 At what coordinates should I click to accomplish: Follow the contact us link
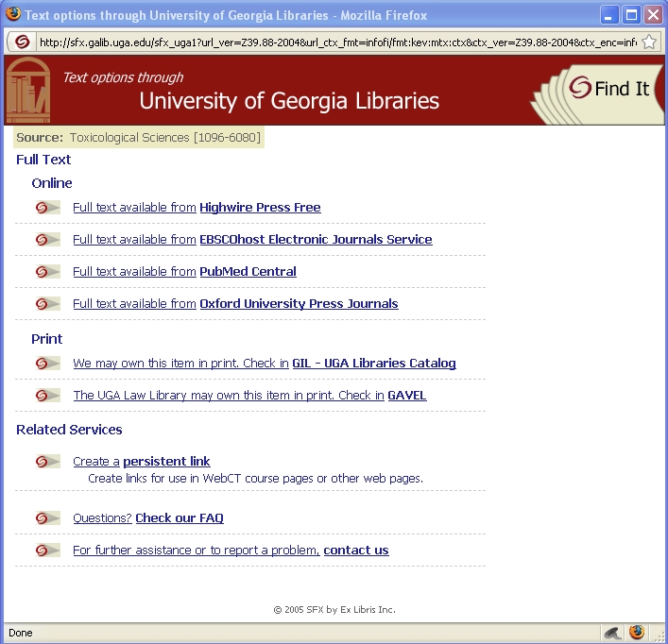[231, 551]
